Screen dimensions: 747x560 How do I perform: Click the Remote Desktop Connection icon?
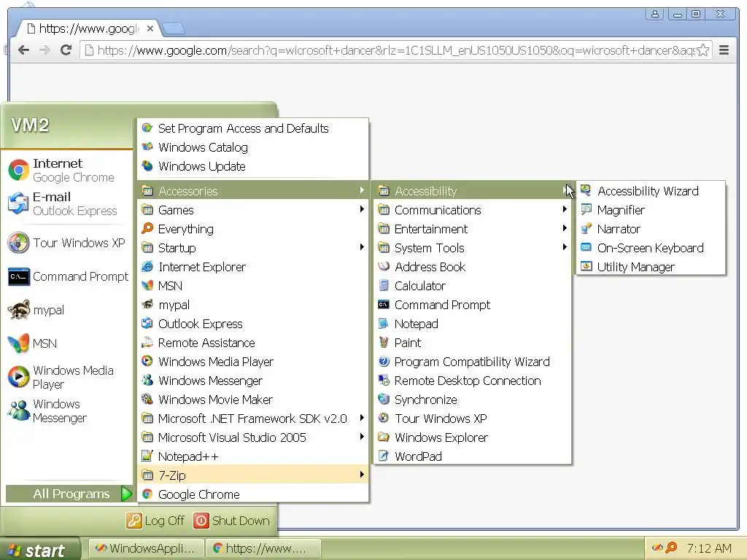pyautogui.click(x=384, y=380)
